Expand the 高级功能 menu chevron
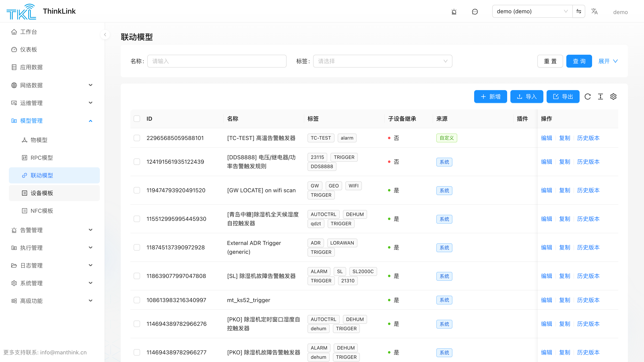This screenshot has height=362, width=644. (x=91, y=300)
